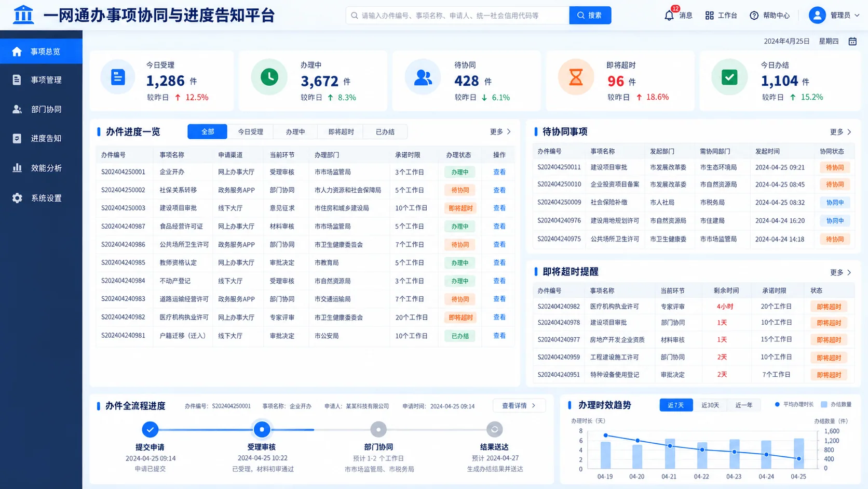
Task: Open the platform logo building icon
Action: point(23,15)
